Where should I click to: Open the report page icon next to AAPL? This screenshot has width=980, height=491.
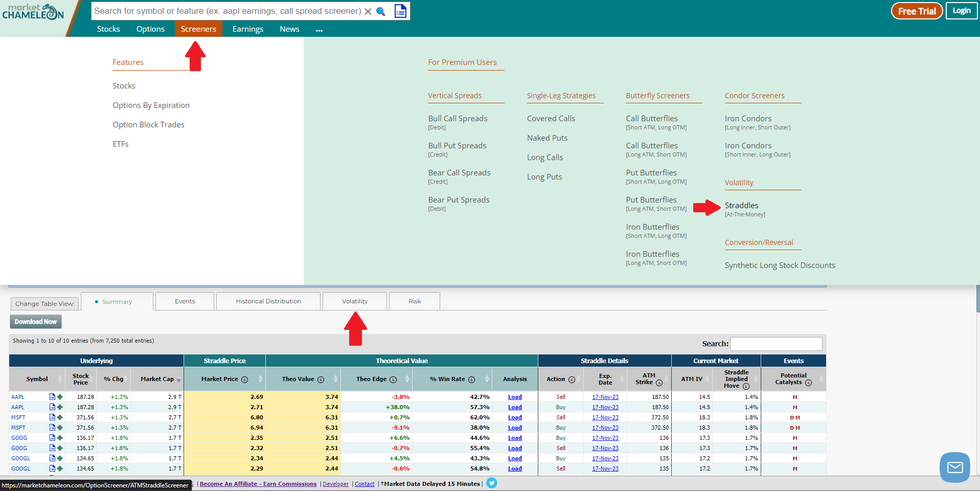(52, 396)
